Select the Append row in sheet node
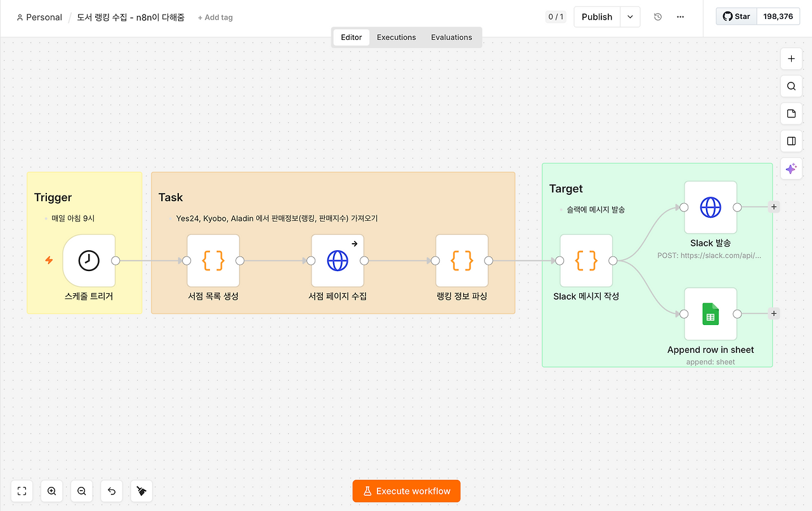The width and height of the screenshot is (812, 511). click(710, 314)
